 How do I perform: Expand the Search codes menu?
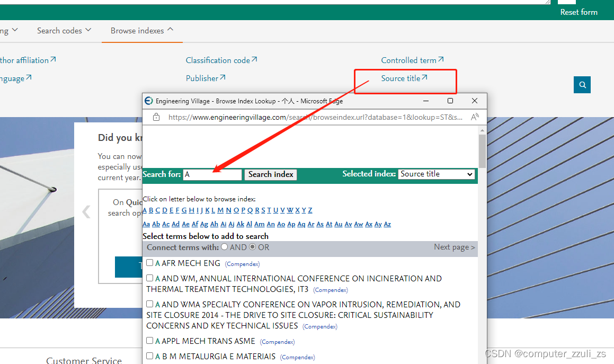[x=64, y=31]
